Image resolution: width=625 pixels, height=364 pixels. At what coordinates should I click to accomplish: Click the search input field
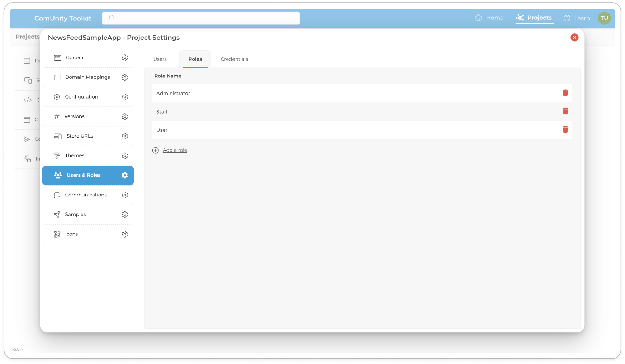click(x=201, y=18)
